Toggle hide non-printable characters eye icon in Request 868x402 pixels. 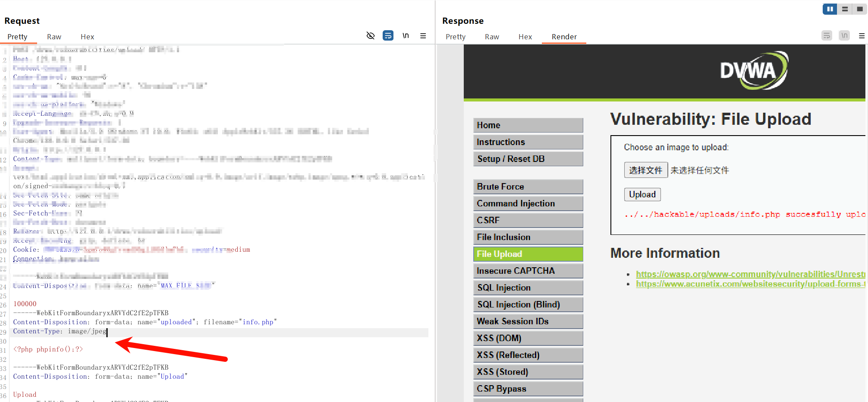pyautogui.click(x=370, y=36)
